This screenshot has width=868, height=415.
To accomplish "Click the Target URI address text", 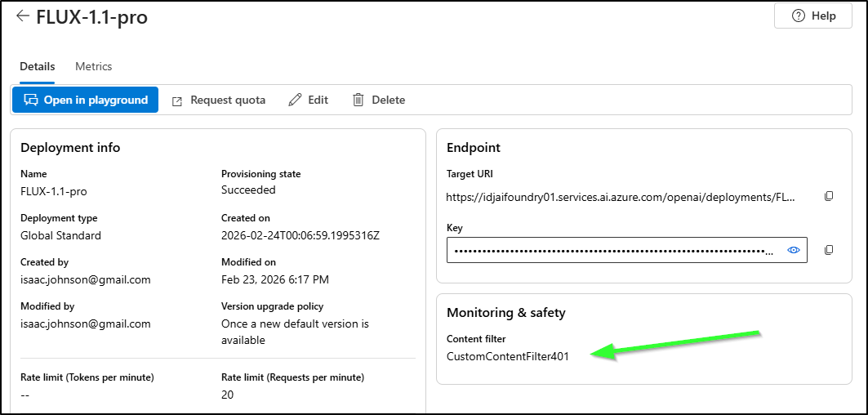I will [619, 197].
